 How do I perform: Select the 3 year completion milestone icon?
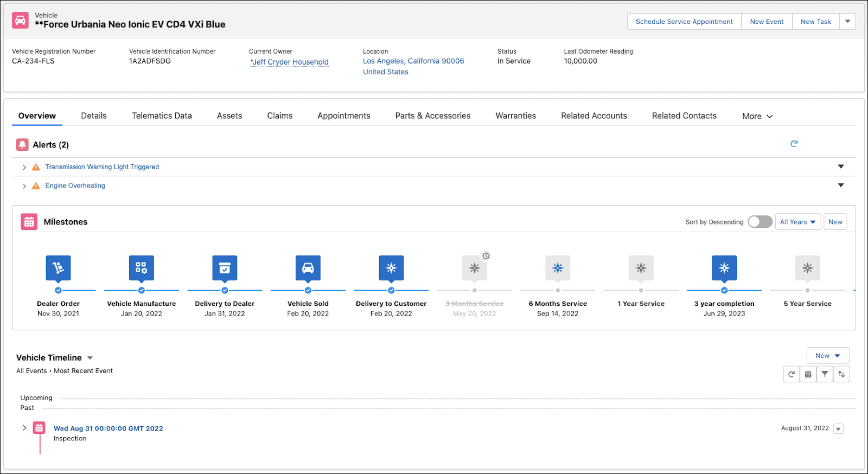click(x=724, y=268)
